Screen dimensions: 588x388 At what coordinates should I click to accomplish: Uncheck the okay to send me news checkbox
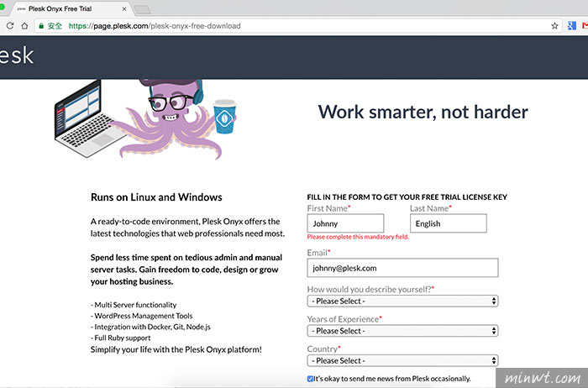pyautogui.click(x=310, y=379)
